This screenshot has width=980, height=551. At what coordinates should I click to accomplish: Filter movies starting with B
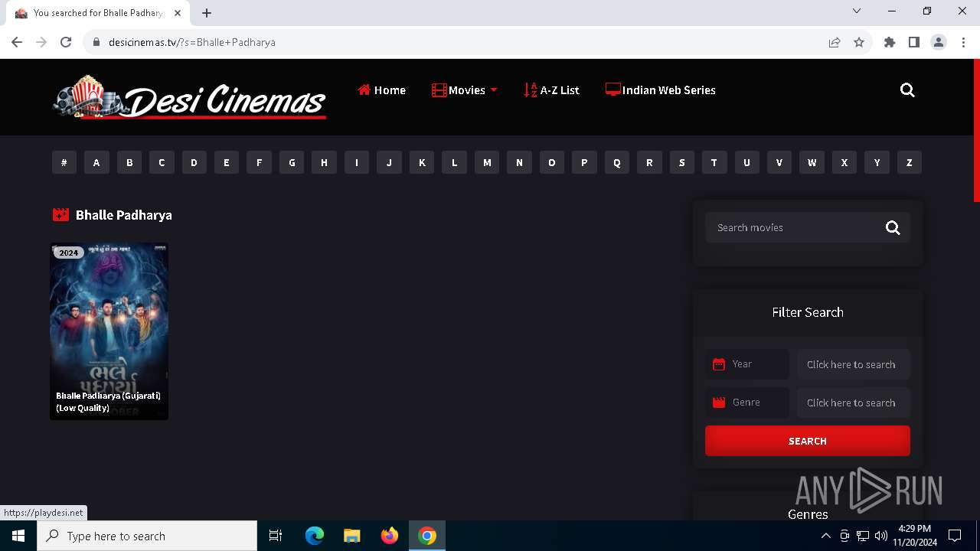click(129, 162)
